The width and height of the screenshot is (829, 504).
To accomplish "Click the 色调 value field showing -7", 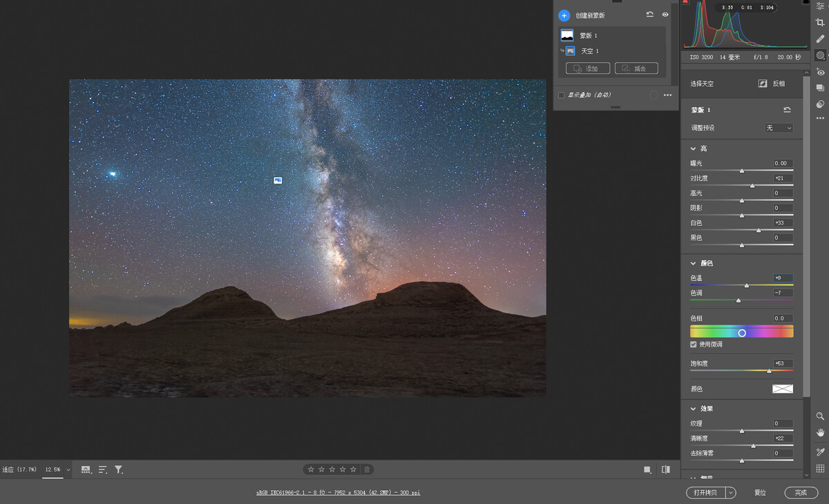I will pos(783,293).
